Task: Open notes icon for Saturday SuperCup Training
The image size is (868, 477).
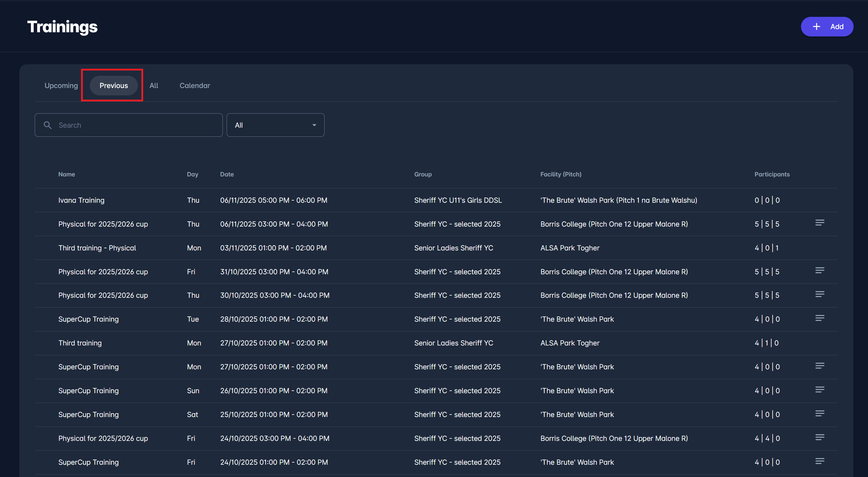Action: [820, 414]
